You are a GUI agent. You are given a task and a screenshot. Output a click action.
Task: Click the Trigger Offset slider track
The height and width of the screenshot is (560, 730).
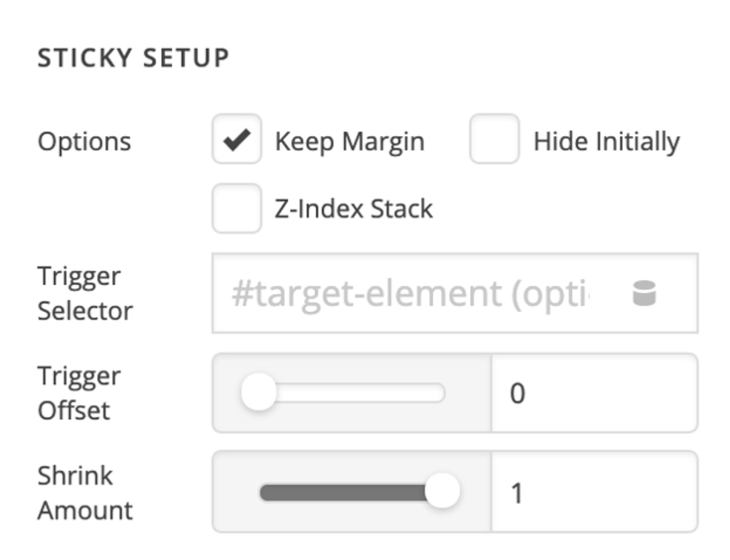click(x=343, y=393)
